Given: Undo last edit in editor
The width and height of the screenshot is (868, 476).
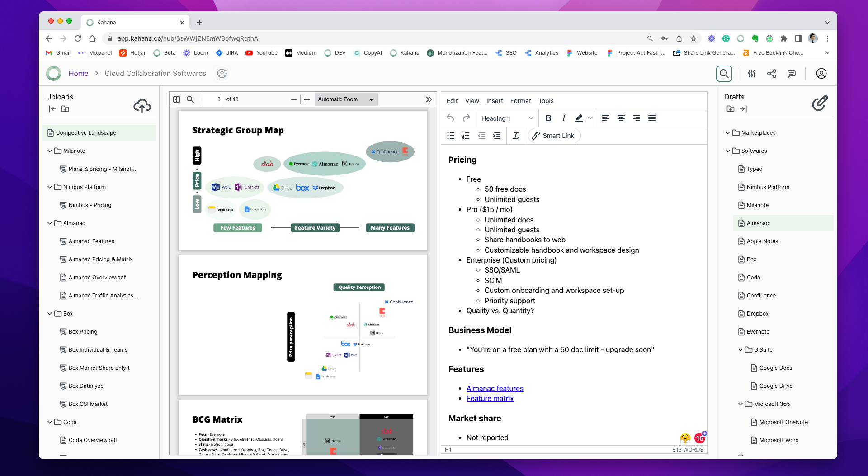Looking at the screenshot, I should coord(450,118).
